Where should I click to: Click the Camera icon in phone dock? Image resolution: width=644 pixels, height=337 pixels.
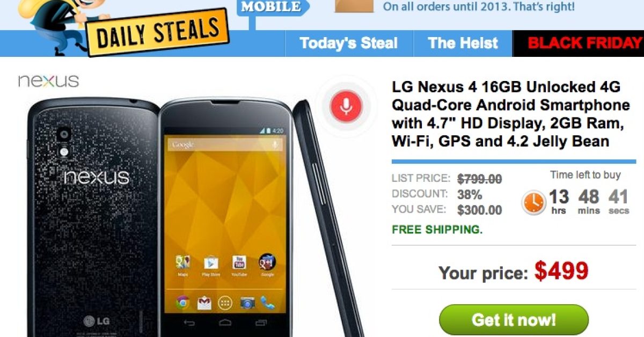247,302
